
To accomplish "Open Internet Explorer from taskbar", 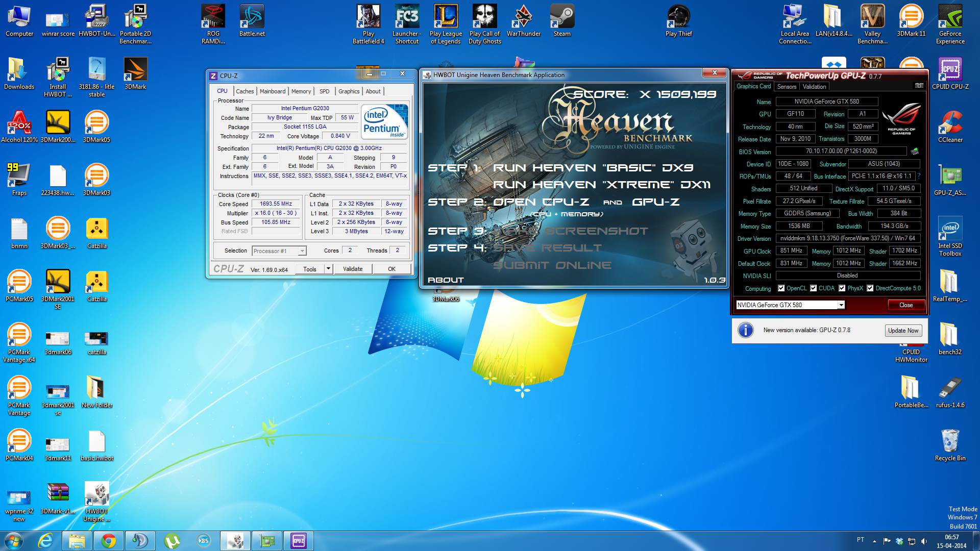I will tap(46, 540).
